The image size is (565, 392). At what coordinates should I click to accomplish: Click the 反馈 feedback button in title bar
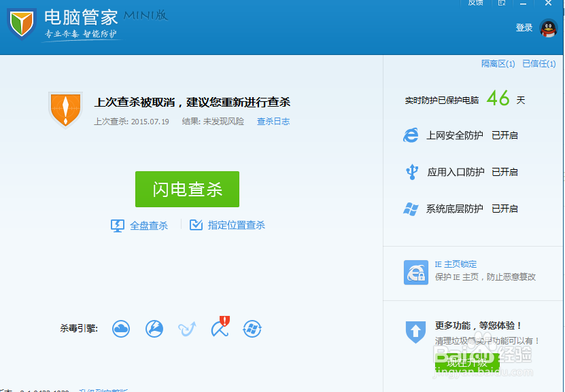click(475, 3)
